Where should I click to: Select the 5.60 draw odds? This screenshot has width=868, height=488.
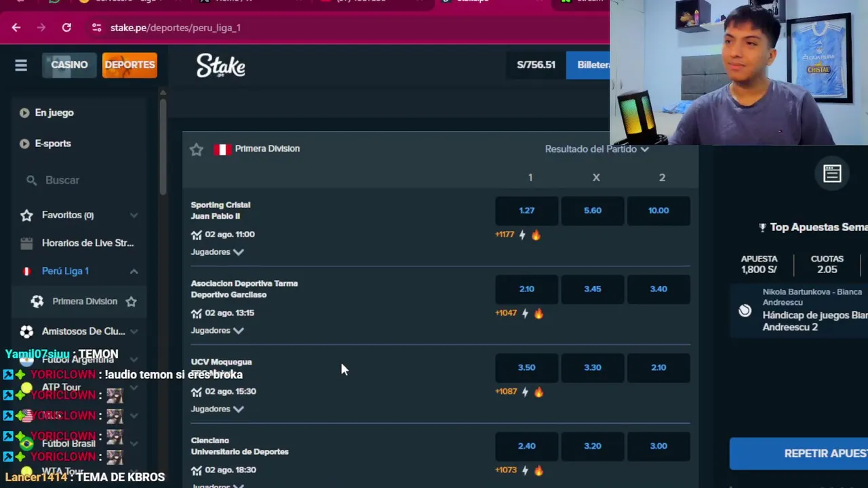593,211
